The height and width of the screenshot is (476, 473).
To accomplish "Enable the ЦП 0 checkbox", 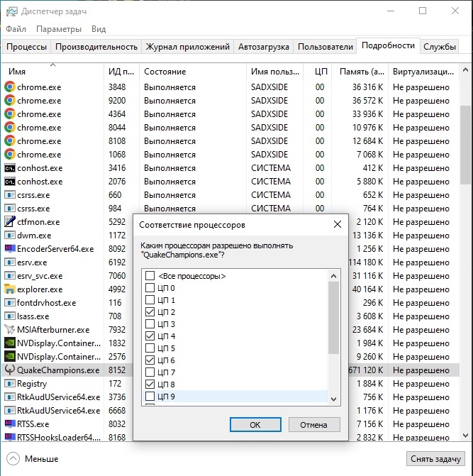I will 150,288.
